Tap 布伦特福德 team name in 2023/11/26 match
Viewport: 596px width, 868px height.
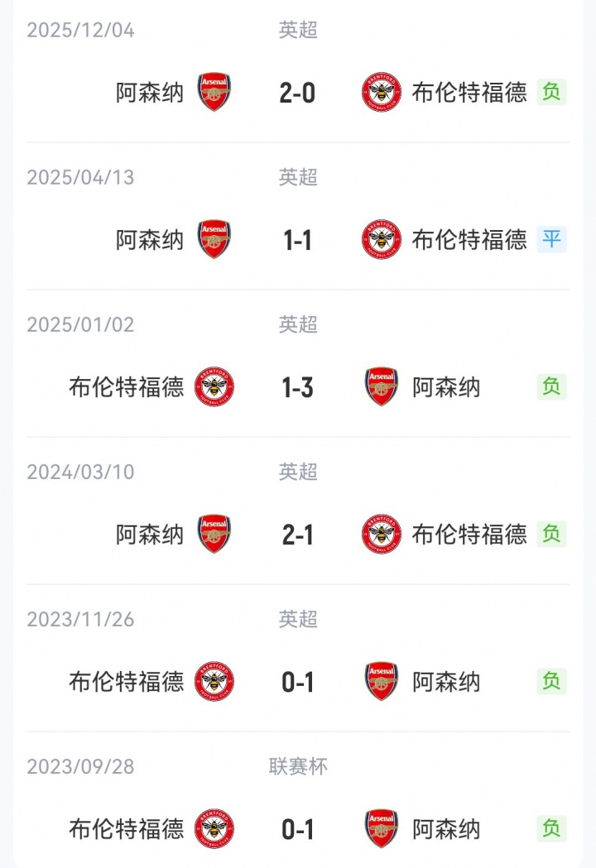tap(127, 682)
